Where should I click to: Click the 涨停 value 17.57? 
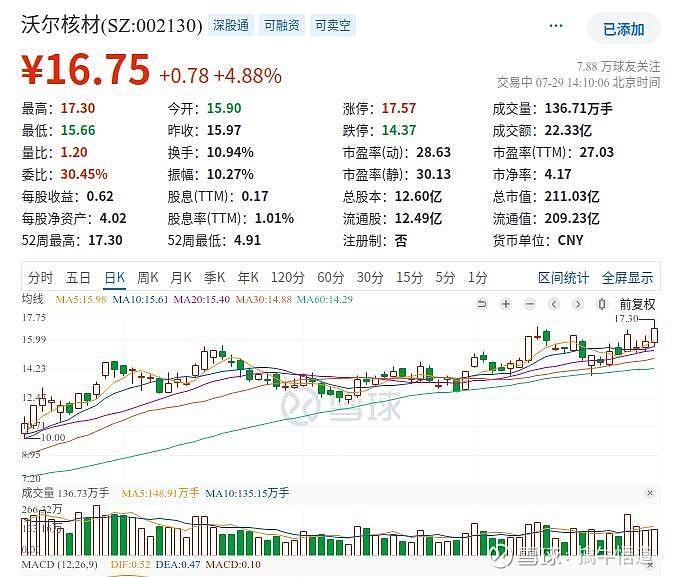tap(399, 108)
